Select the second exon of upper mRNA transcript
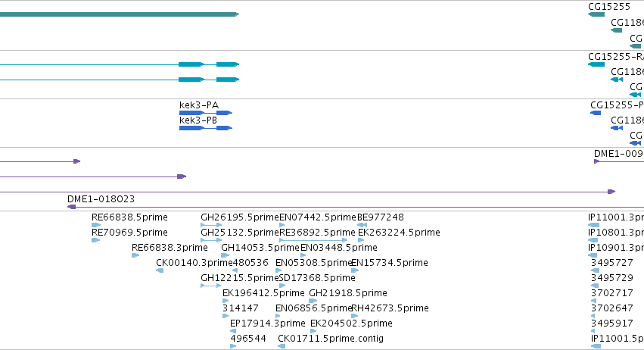The height and width of the screenshot is (350, 644). pyautogui.click(x=228, y=64)
